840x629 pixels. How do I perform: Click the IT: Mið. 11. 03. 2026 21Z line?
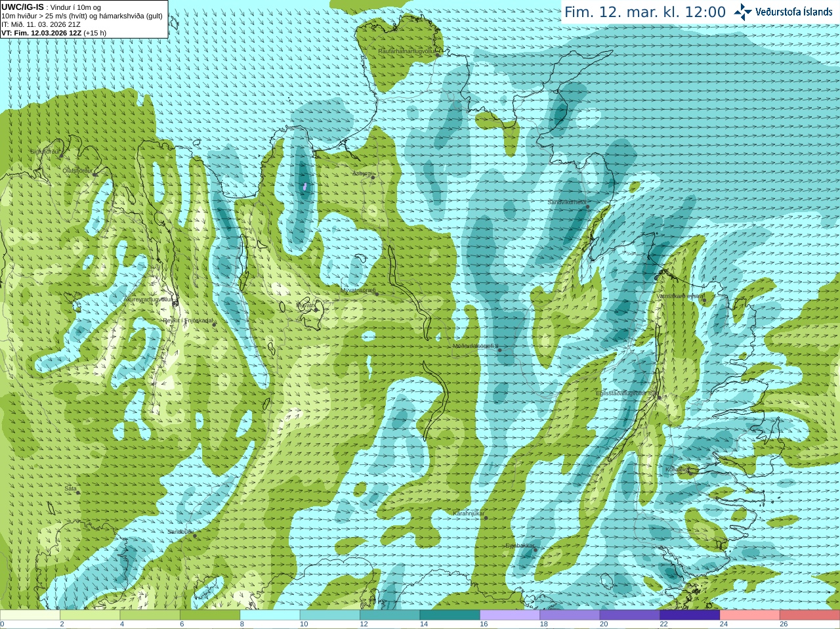coord(41,24)
